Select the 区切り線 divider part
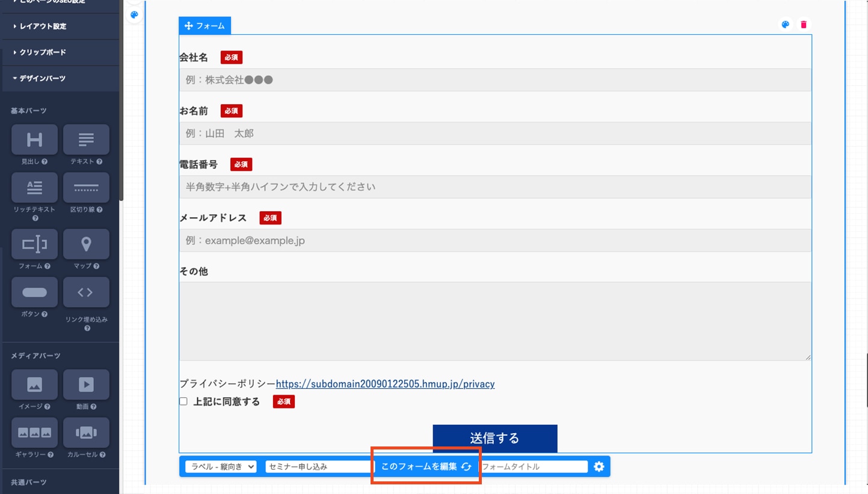The height and width of the screenshot is (494, 868). pos(86,188)
